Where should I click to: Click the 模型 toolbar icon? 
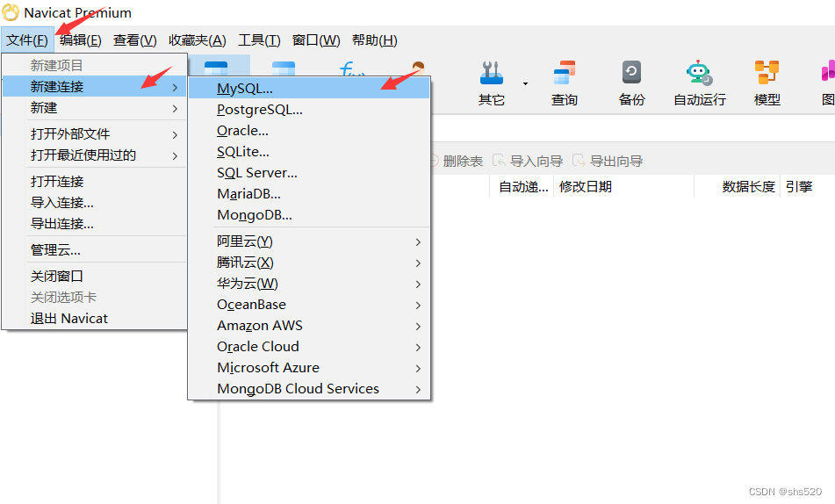coord(767,83)
